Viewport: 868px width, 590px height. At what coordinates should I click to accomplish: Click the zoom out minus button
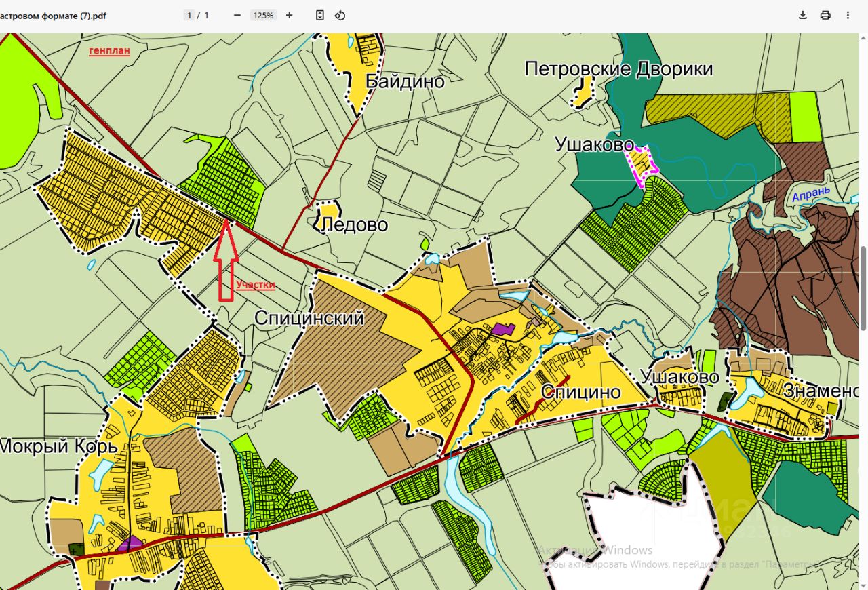(x=237, y=15)
